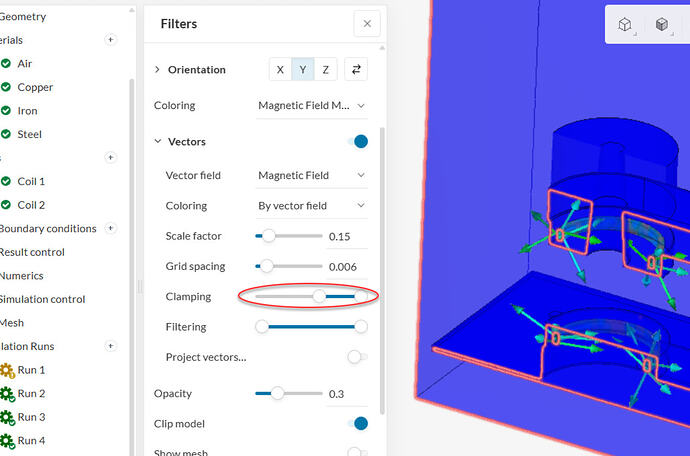
Task: Click the plus icon beside Simulation Runs
Action: click(110, 346)
